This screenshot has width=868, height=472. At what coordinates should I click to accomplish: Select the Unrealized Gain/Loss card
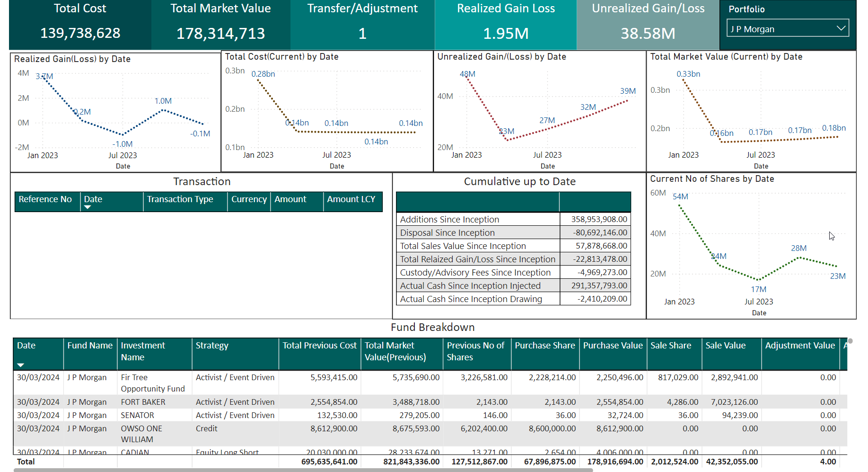tap(648, 25)
